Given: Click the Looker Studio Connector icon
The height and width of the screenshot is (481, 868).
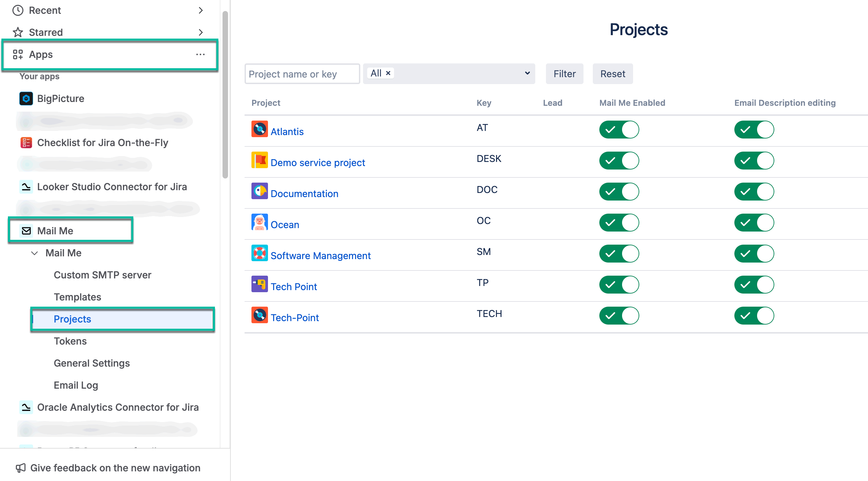Looking at the screenshot, I should (x=26, y=187).
